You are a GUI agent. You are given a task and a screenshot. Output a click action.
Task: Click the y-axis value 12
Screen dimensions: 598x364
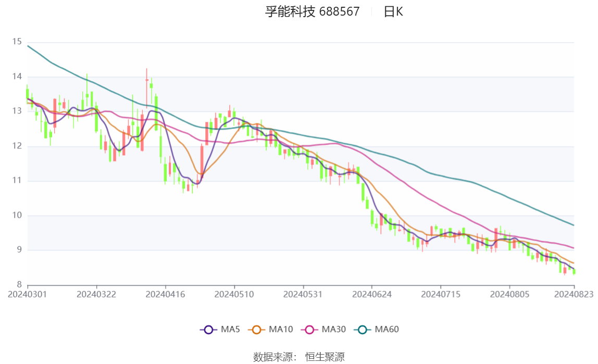[17, 146]
